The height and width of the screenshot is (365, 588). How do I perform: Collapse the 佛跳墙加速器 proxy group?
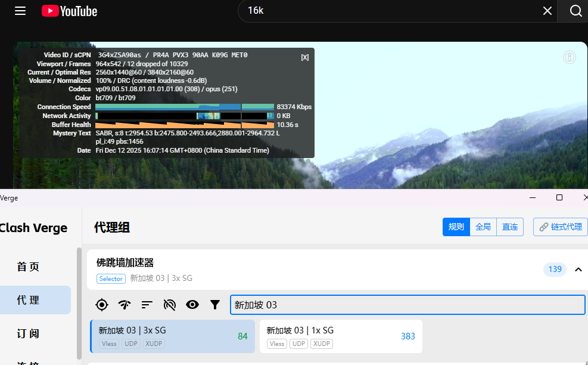point(578,270)
